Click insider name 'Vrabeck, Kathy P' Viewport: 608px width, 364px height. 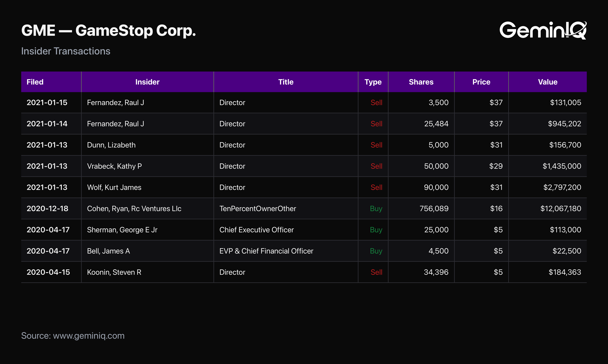tap(114, 166)
